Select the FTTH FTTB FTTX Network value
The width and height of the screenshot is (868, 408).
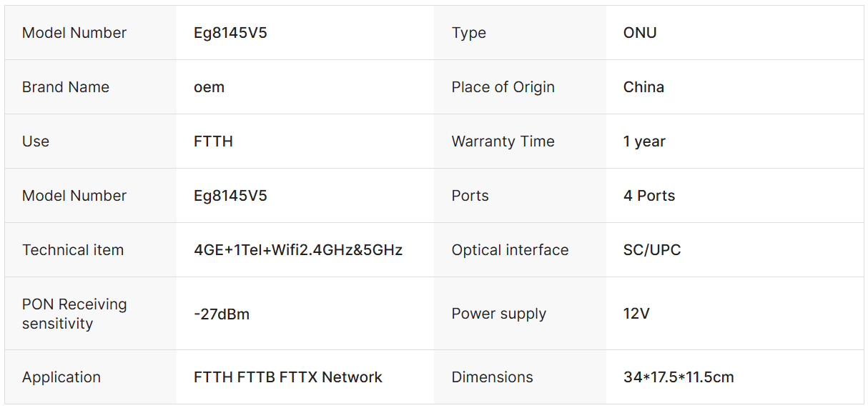tap(288, 377)
